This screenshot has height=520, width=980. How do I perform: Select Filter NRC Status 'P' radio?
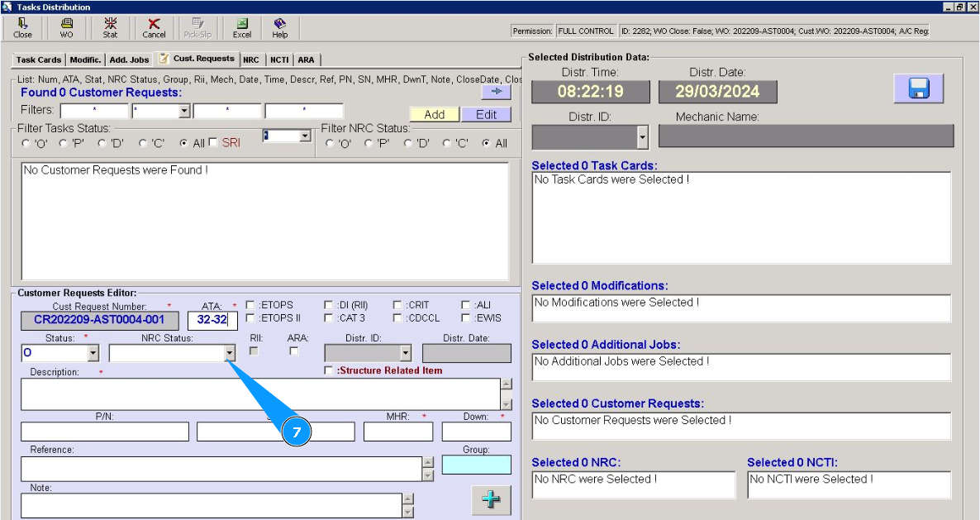[369, 143]
